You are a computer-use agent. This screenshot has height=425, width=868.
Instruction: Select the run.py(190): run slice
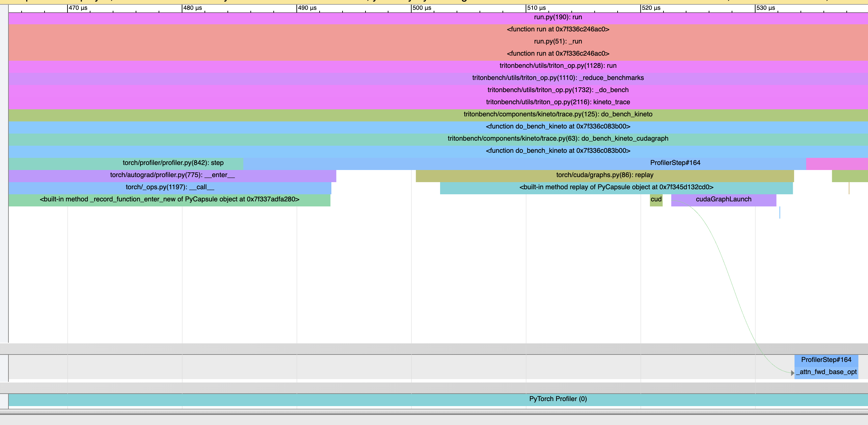pos(558,17)
